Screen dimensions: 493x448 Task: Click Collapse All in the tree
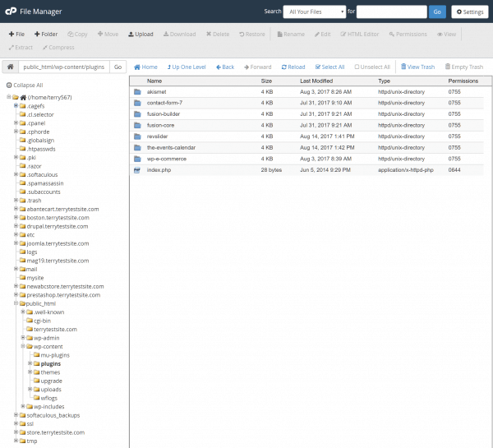tap(25, 85)
